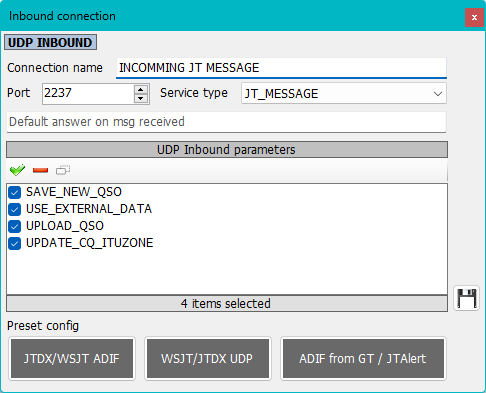Click the JTDX/WSJT ADIF preset button

point(72,359)
